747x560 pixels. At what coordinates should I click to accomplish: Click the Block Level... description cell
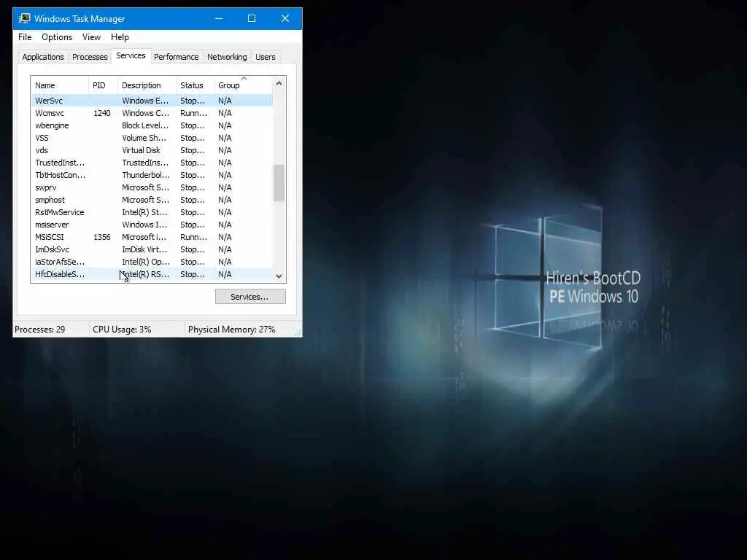coord(145,125)
